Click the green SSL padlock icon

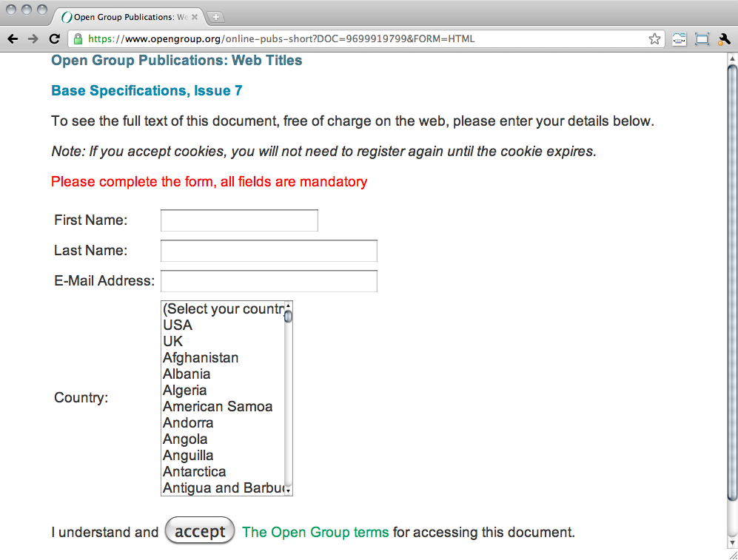tap(78, 39)
